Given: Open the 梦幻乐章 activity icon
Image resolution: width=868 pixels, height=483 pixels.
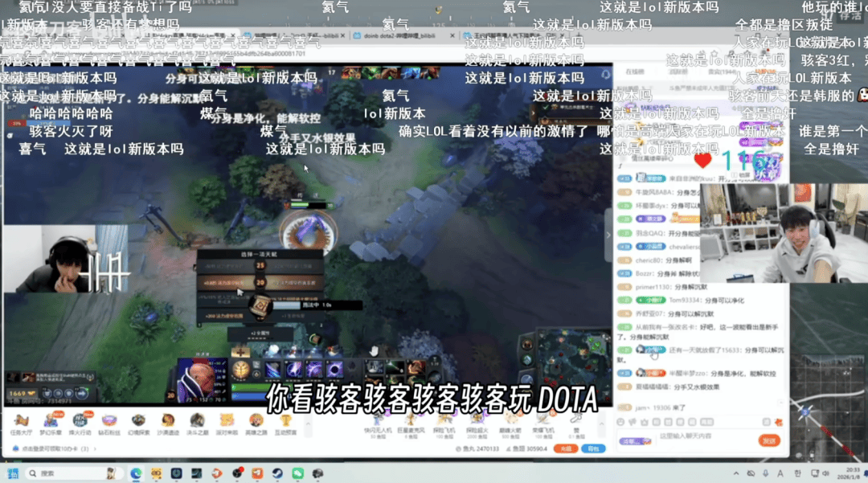Looking at the screenshot, I should pos(50,422).
